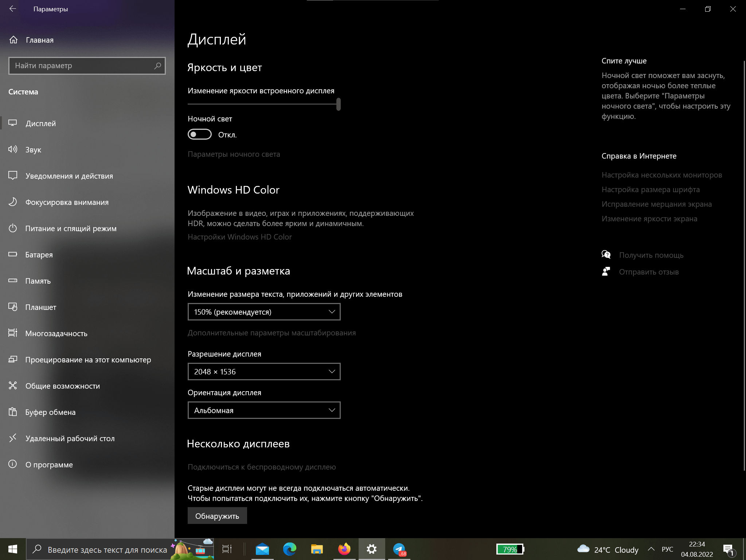
Task: Launch Mail from the taskbar
Action: 262,549
